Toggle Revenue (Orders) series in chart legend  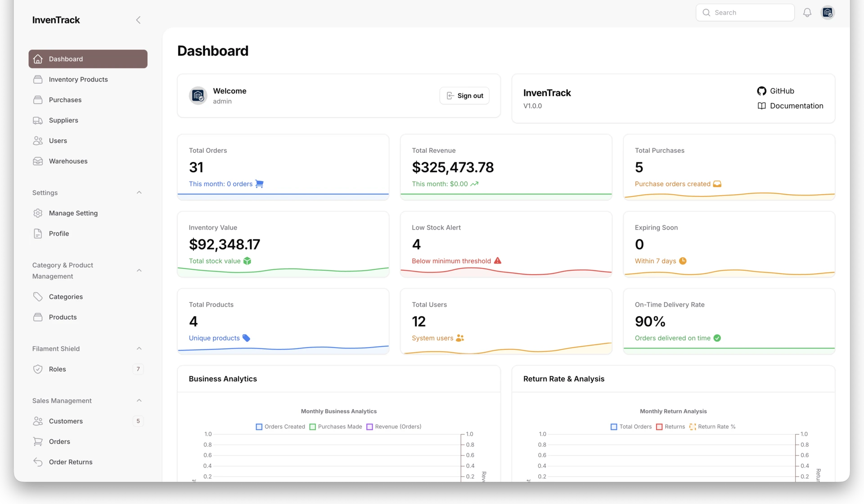[394, 427]
